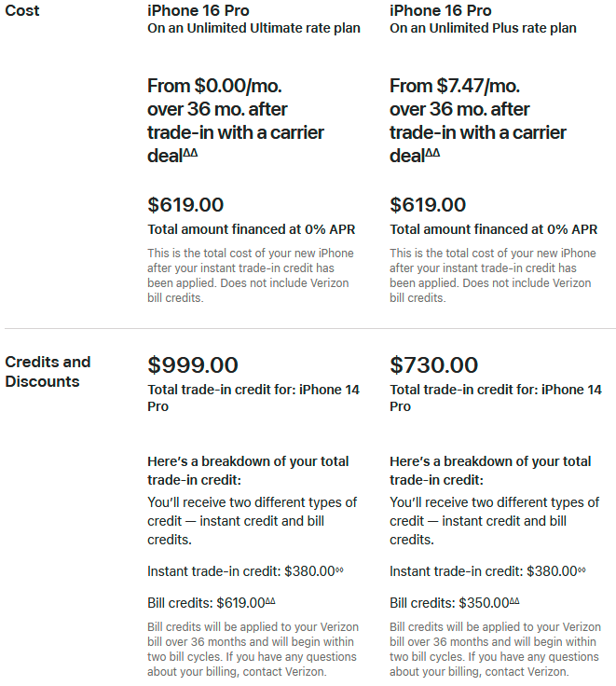Click the iPhone 16 Pro title above Unlimited Plus
The width and height of the screenshot is (616, 686).
coord(441,10)
